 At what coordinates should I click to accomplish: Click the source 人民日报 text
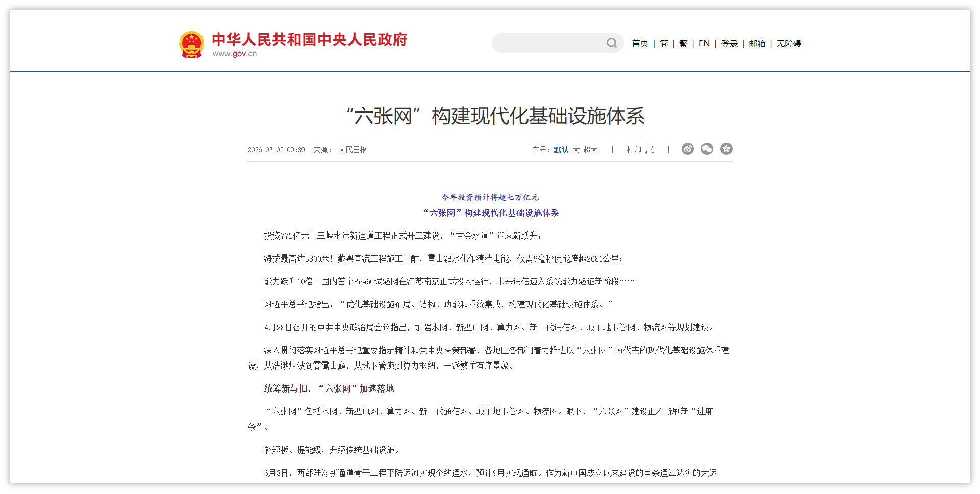(353, 150)
